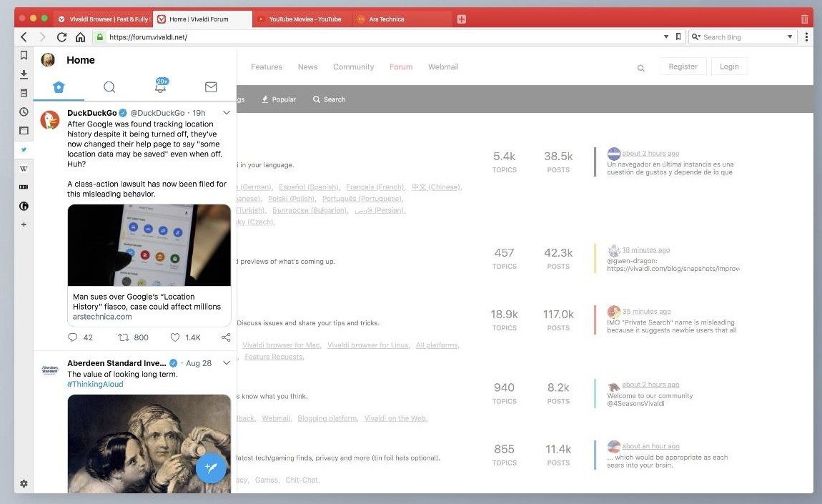Screen dimensions: 822x504
Task: Open the Community menu item
Action: (353, 67)
